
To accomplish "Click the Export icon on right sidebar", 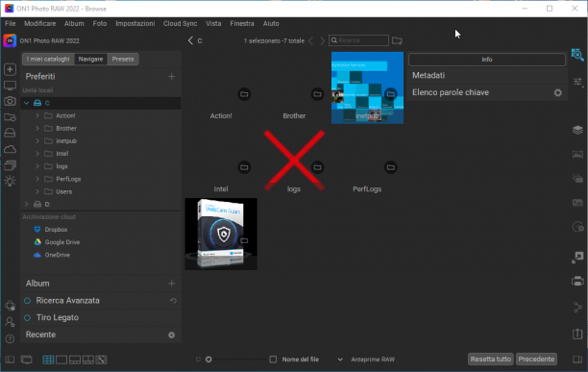I will pos(577,334).
